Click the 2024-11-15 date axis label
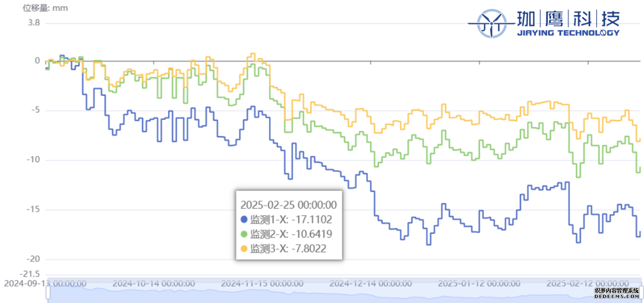The height and width of the screenshot is (303, 644). click(x=262, y=283)
